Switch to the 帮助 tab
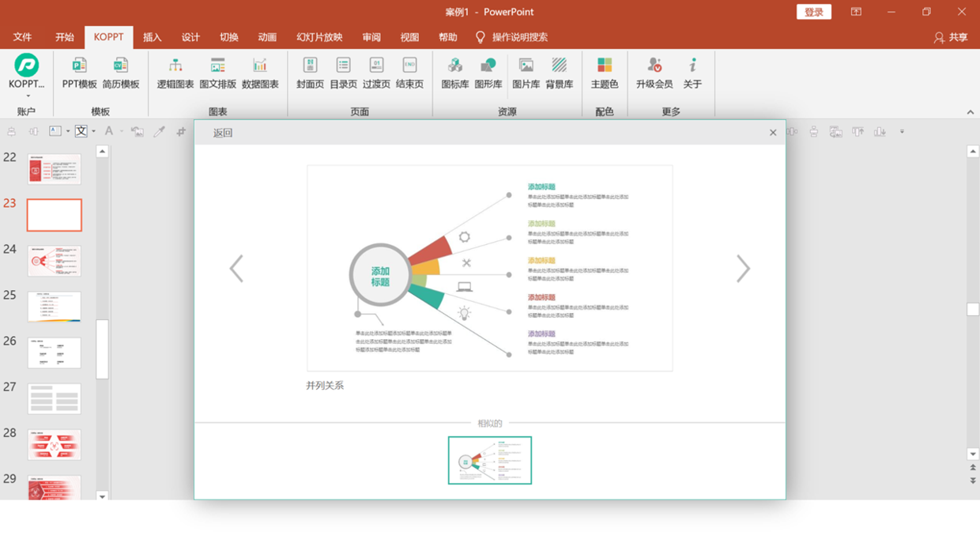980x539 pixels. pyautogui.click(x=448, y=37)
